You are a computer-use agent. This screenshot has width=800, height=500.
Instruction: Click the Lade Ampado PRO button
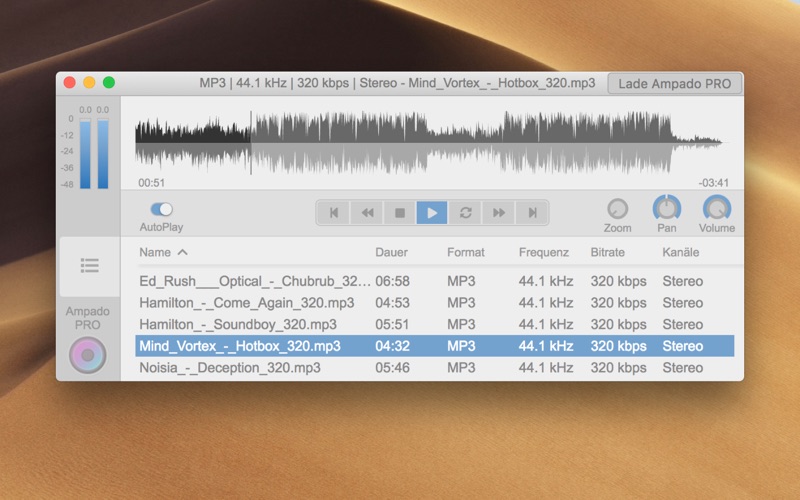[674, 84]
